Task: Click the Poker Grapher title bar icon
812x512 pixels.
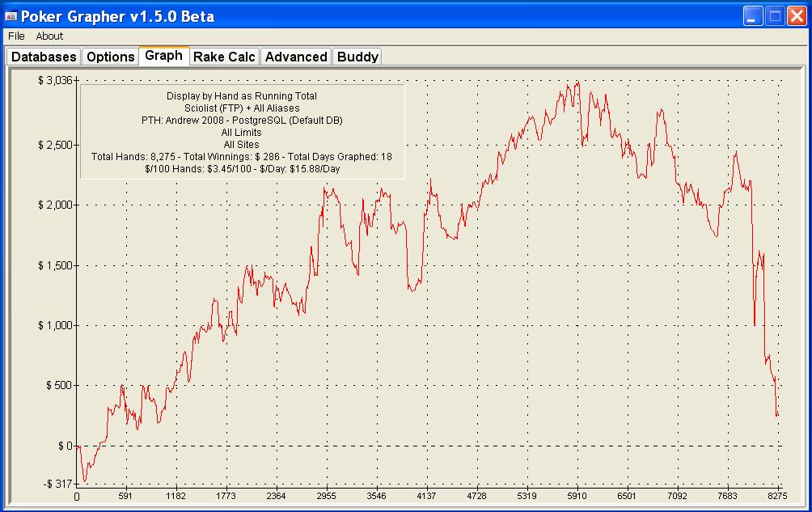Action: pyautogui.click(x=11, y=16)
